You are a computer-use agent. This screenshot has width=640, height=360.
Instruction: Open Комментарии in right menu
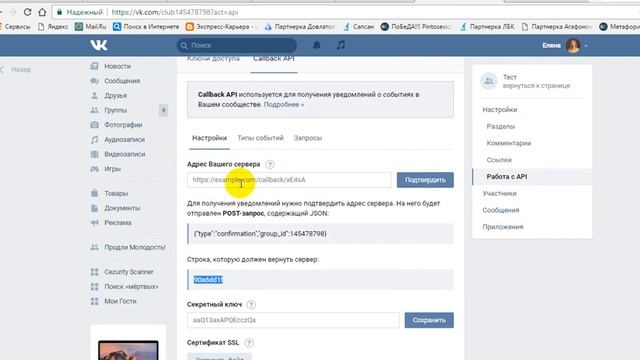point(509,143)
